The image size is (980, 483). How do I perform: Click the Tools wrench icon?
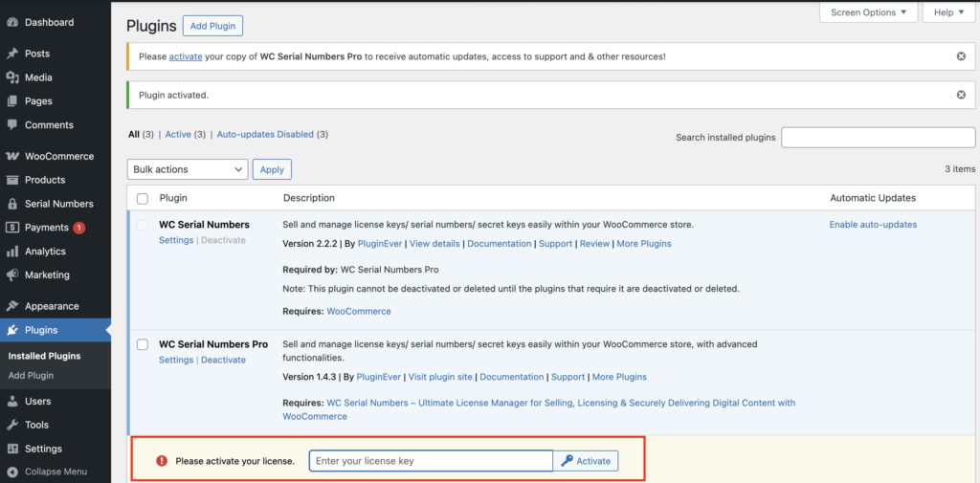11,425
